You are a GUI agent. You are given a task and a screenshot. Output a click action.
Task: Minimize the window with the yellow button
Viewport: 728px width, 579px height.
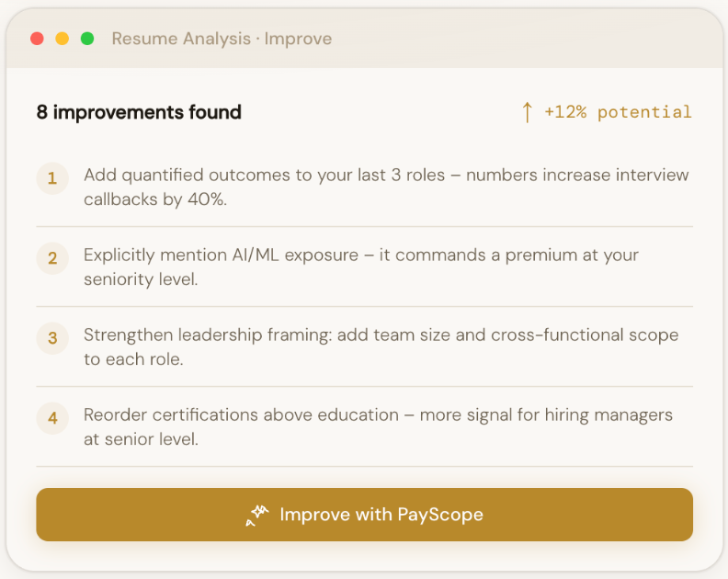62,39
